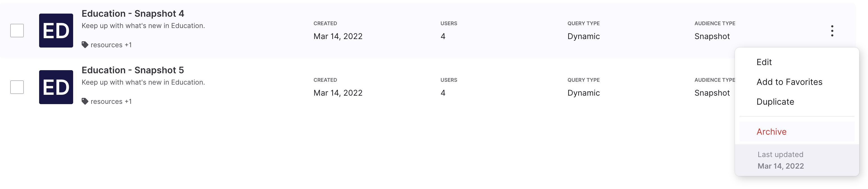This screenshot has height=189, width=868.
Task: Expand the resources +1 tags on Snapshot 4
Action: (111, 45)
